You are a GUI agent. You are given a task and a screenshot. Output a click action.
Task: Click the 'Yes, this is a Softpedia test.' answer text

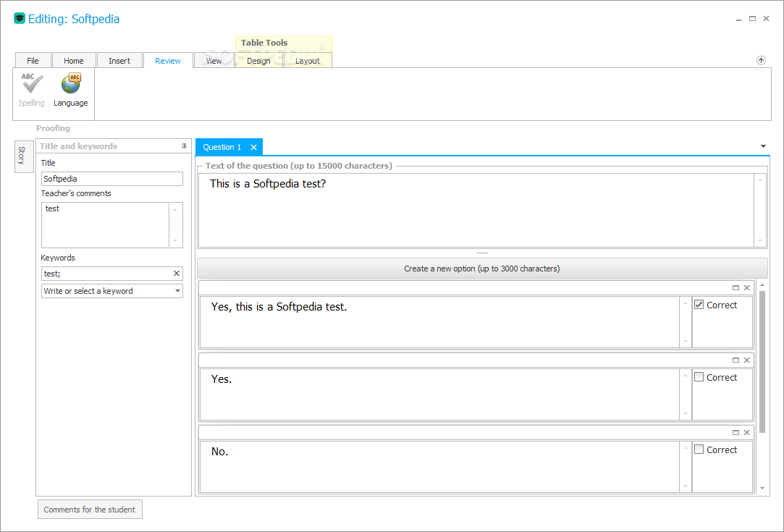[279, 306]
